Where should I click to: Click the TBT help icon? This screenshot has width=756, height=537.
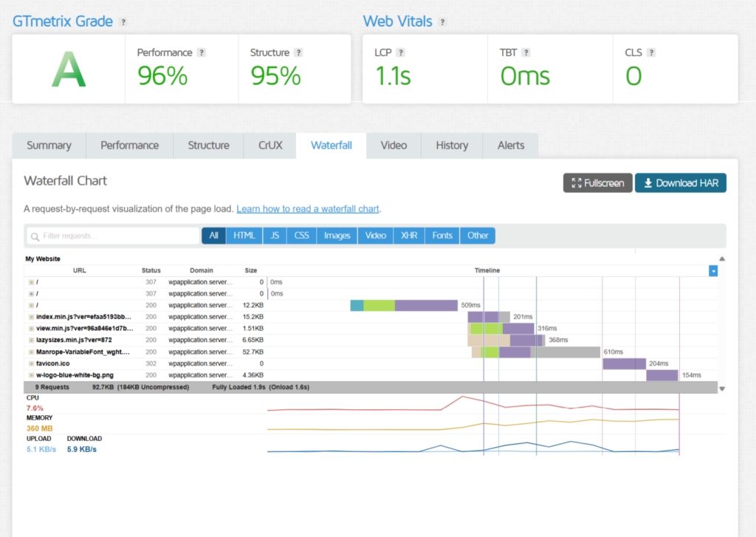click(x=526, y=52)
